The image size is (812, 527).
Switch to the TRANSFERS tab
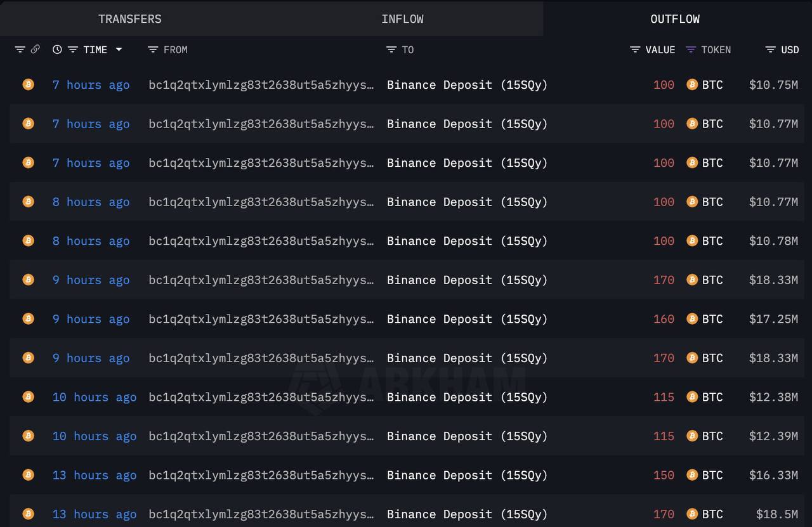pyautogui.click(x=130, y=19)
